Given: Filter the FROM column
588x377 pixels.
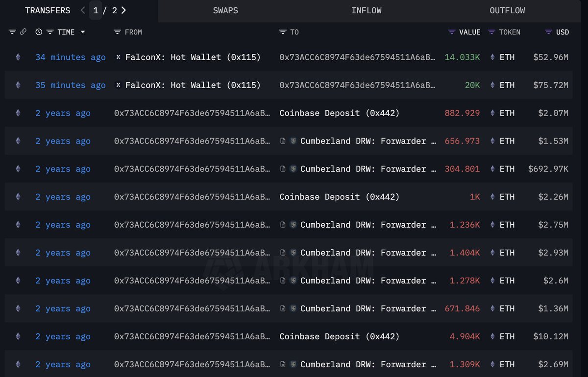Looking at the screenshot, I should [117, 32].
